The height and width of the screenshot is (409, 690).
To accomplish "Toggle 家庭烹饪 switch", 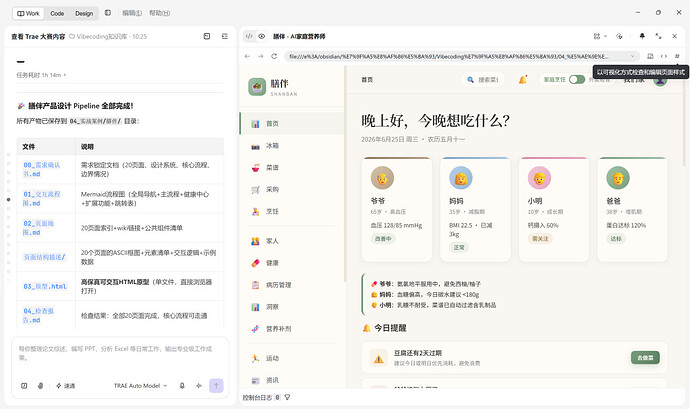I will tap(576, 80).
